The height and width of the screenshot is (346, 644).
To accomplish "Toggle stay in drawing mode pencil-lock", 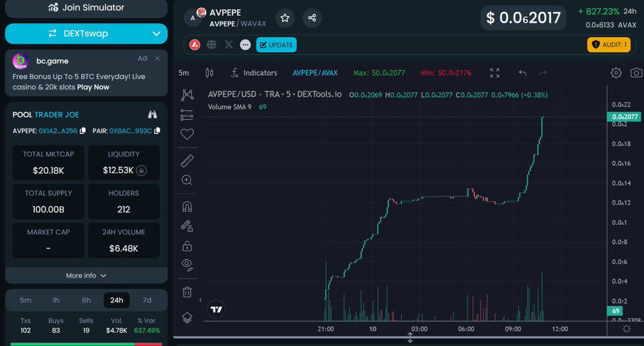I will pyautogui.click(x=187, y=226).
